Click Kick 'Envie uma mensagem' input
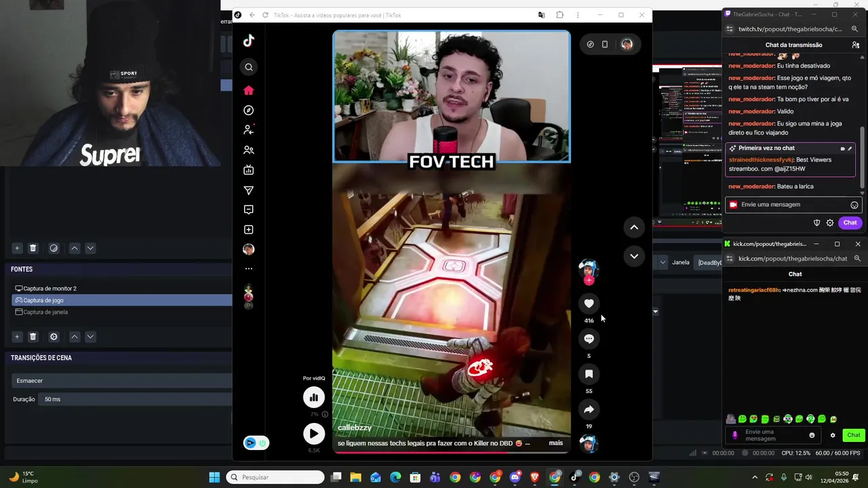868x488 pixels. (772, 435)
